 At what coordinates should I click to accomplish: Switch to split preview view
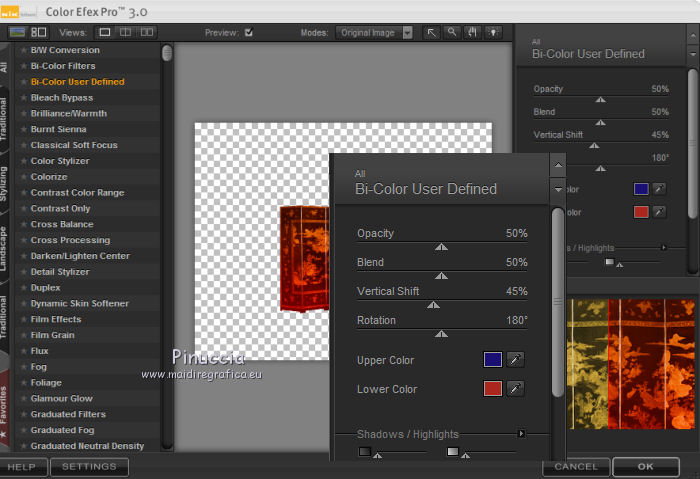(126, 32)
